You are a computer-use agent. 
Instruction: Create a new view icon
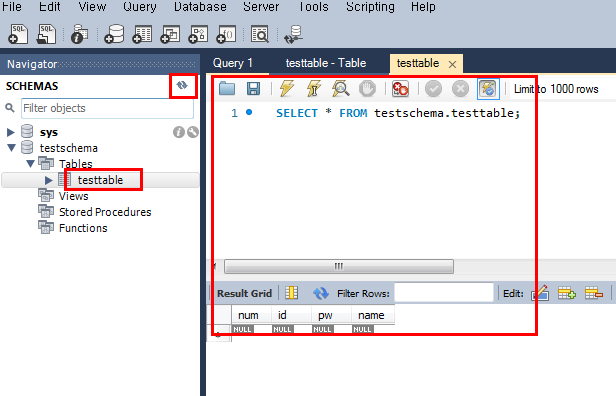tap(170, 34)
